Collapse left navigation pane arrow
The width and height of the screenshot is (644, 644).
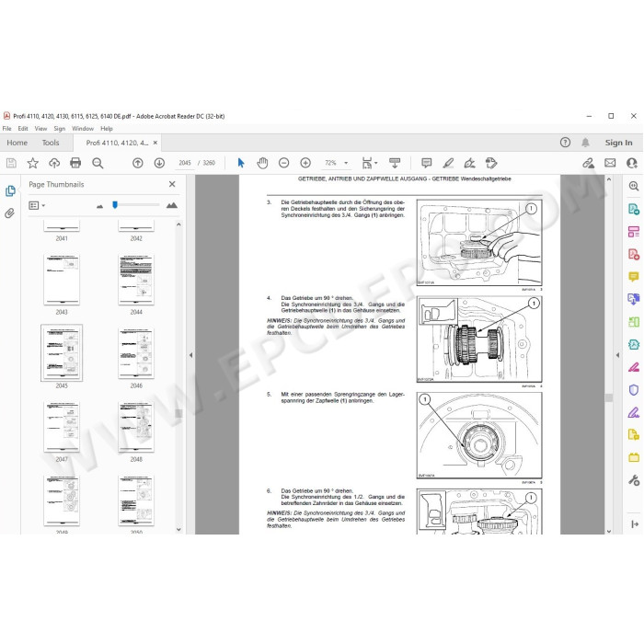point(190,355)
